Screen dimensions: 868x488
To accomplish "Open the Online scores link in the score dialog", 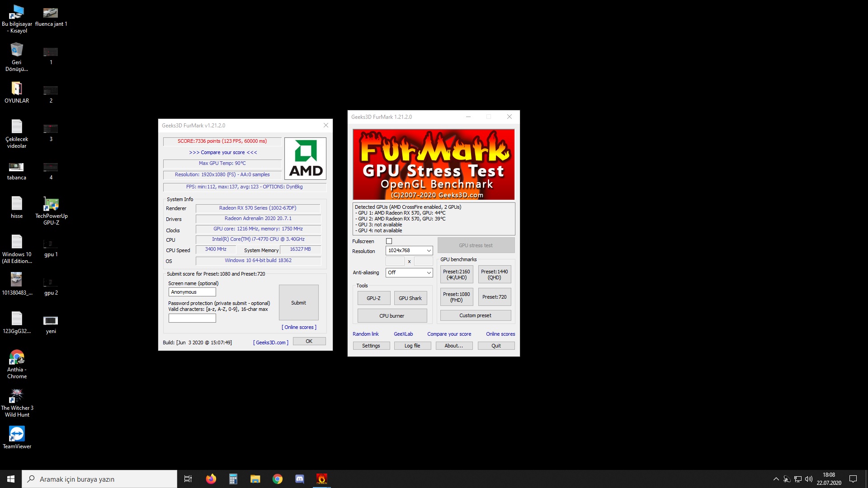I will [x=299, y=327].
